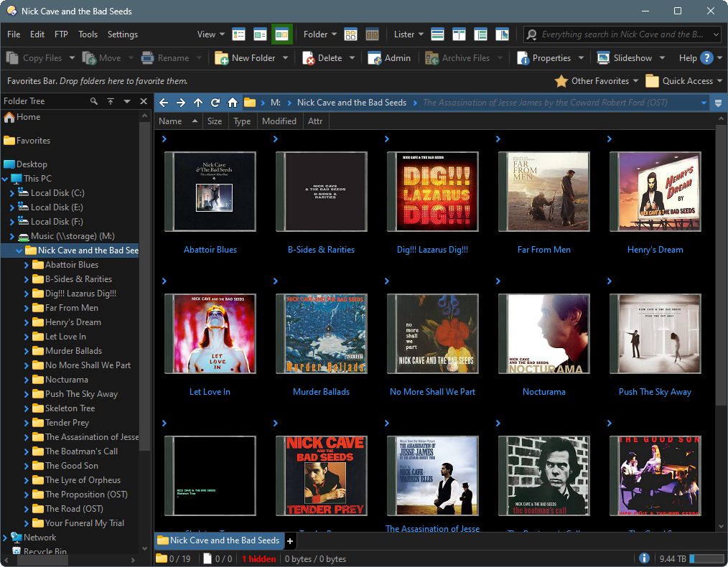Click the Admin toolbar button
The image size is (728, 567).
click(390, 58)
